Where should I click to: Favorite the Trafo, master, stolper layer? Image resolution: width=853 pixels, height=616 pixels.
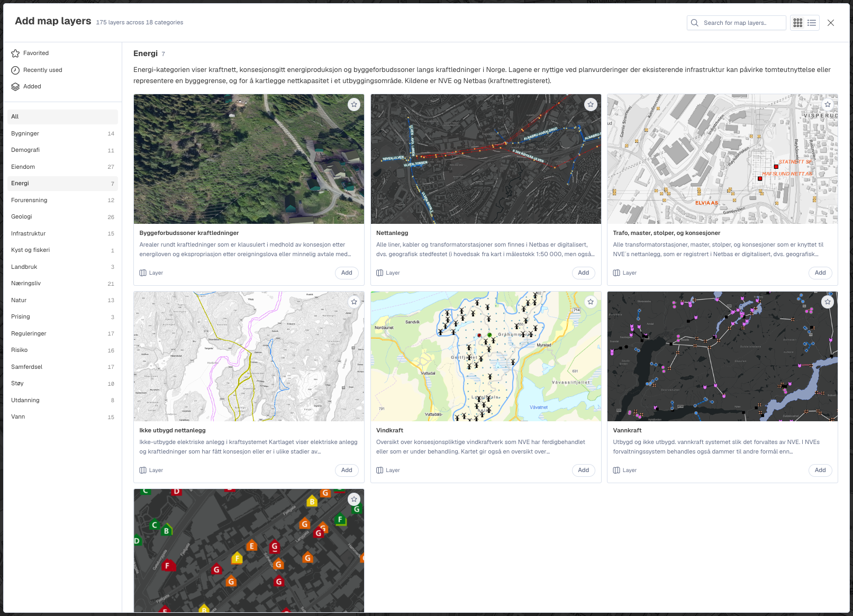point(828,104)
